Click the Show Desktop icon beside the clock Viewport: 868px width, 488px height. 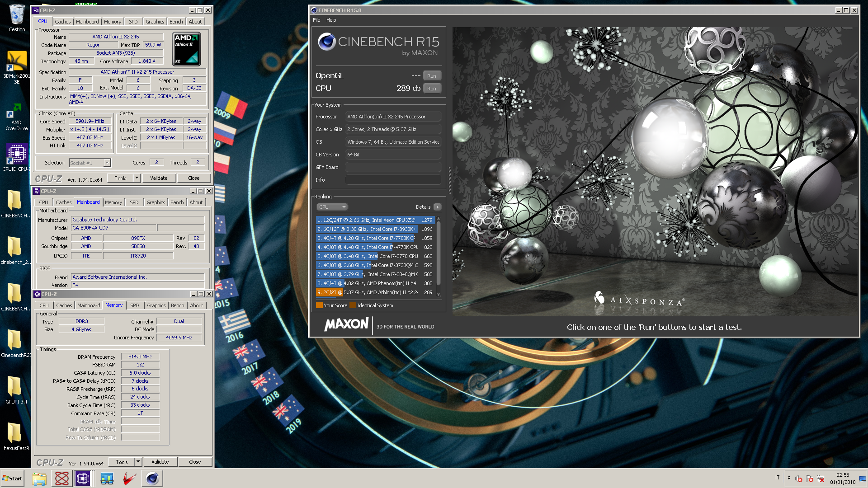(x=863, y=479)
